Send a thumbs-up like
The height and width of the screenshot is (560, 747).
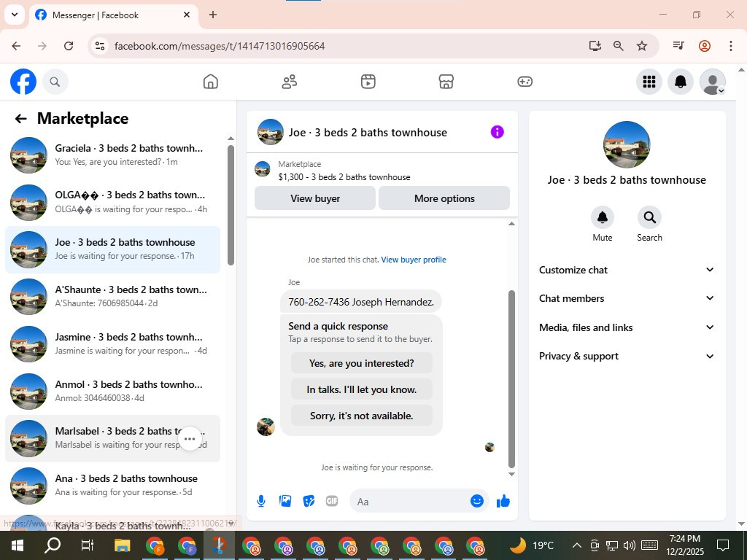coord(503,501)
